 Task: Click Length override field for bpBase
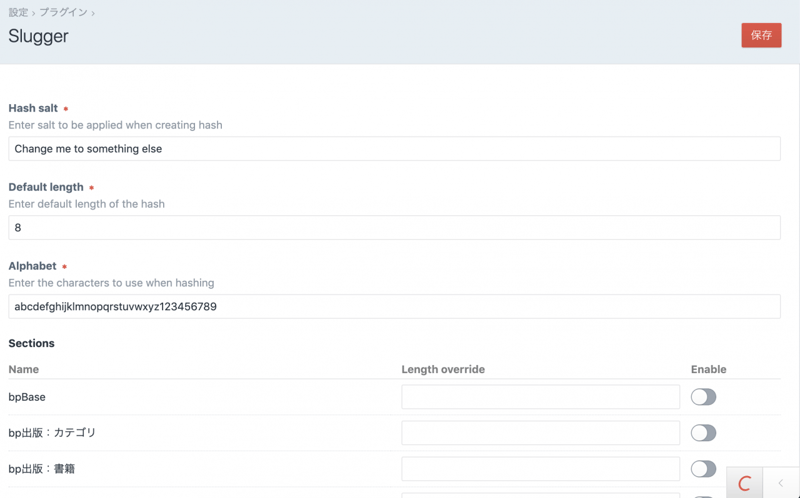point(540,397)
